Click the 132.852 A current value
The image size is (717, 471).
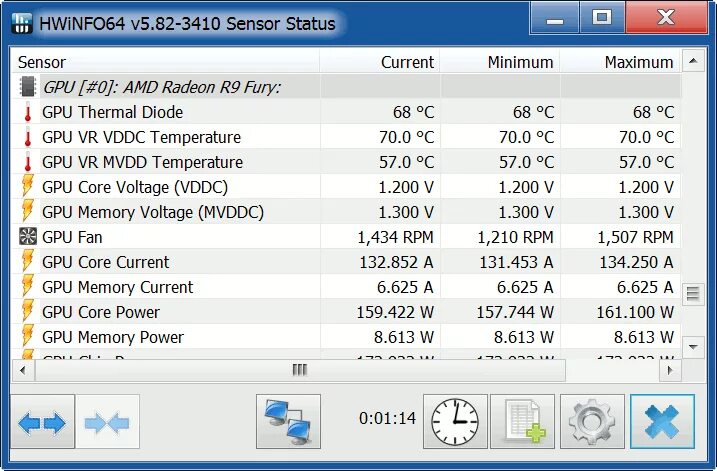pos(396,262)
